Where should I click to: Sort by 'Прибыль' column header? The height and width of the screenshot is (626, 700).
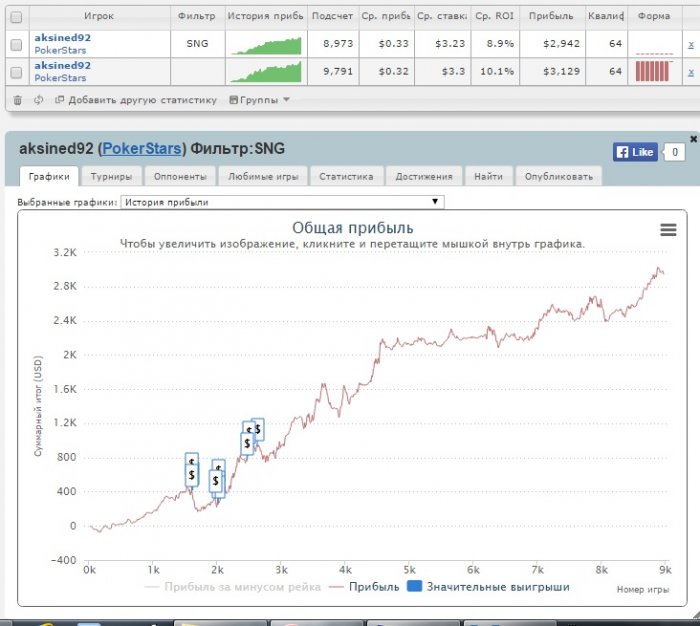click(551, 17)
